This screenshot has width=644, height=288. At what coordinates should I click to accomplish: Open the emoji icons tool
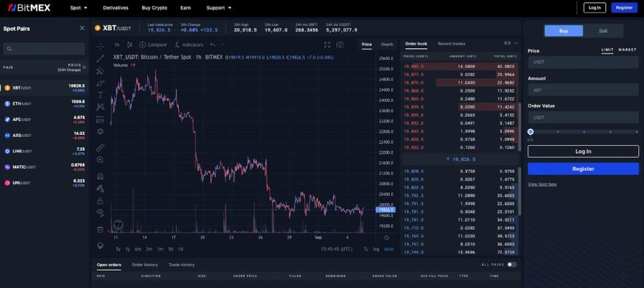(x=100, y=131)
